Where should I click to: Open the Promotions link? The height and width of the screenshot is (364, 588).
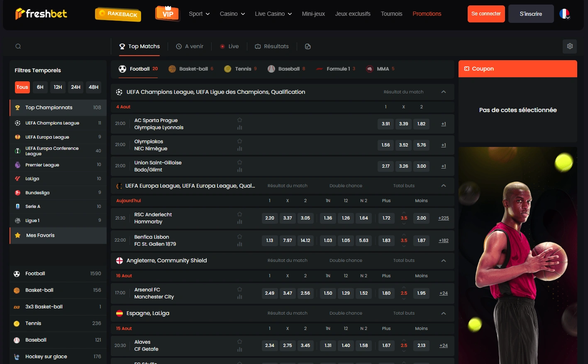click(427, 14)
